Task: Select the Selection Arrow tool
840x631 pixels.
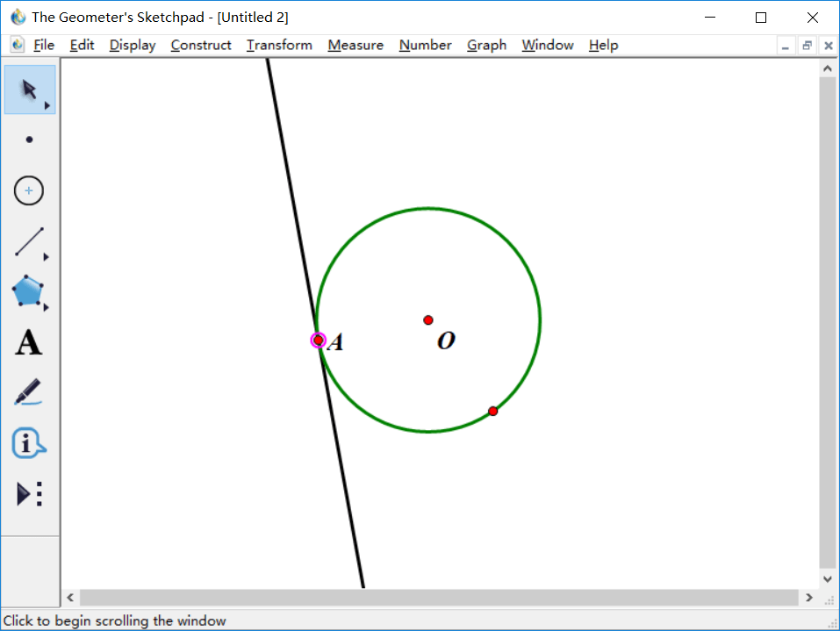Action: click(29, 90)
